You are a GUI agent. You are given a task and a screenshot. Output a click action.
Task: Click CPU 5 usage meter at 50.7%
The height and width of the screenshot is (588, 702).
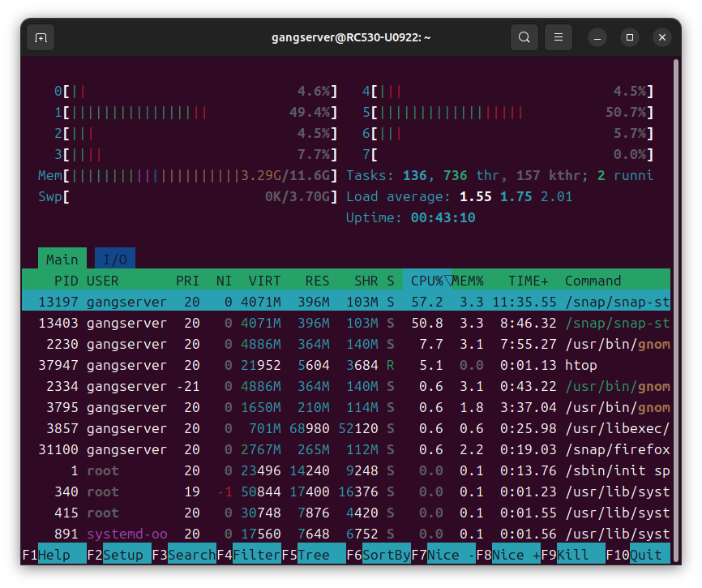click(507, 113)
